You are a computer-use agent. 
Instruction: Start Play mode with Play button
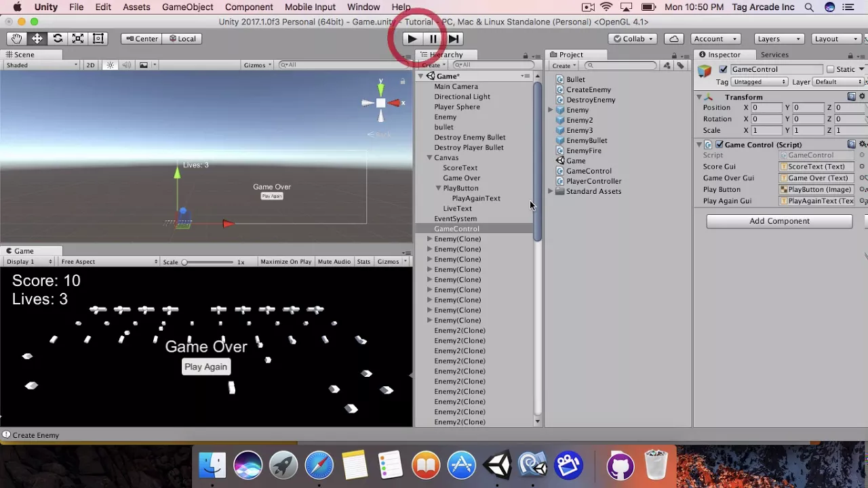(412, 39)
